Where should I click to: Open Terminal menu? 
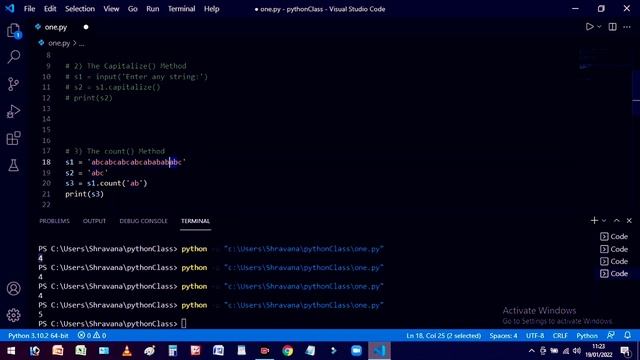[x=181, y=9]
